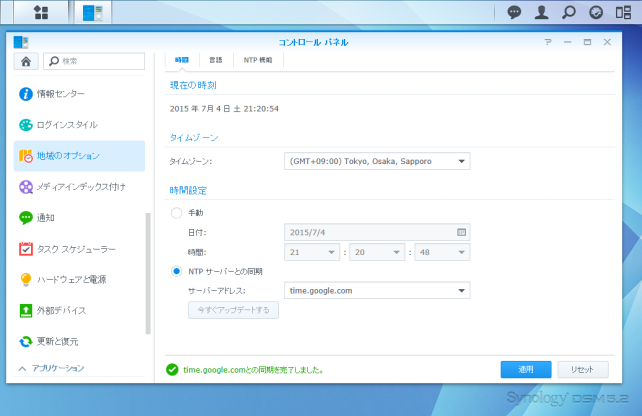The height and width of the screenshot is (416, 642).
Task: Open the notifications speech bubble icon
Action: point(514,12)
